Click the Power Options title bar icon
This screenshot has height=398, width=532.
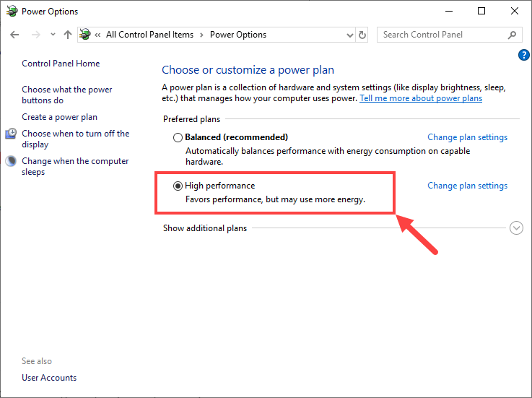point(12,12)
